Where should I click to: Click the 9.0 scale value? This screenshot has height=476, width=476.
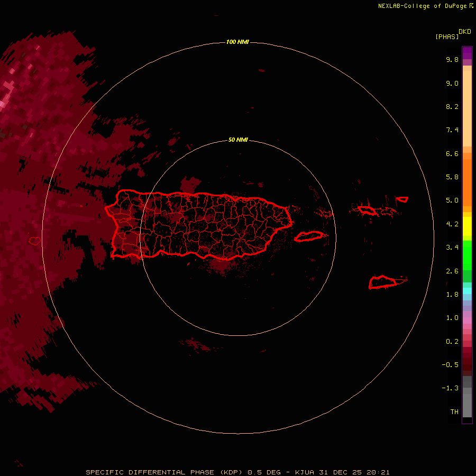(x=452, y=83)
